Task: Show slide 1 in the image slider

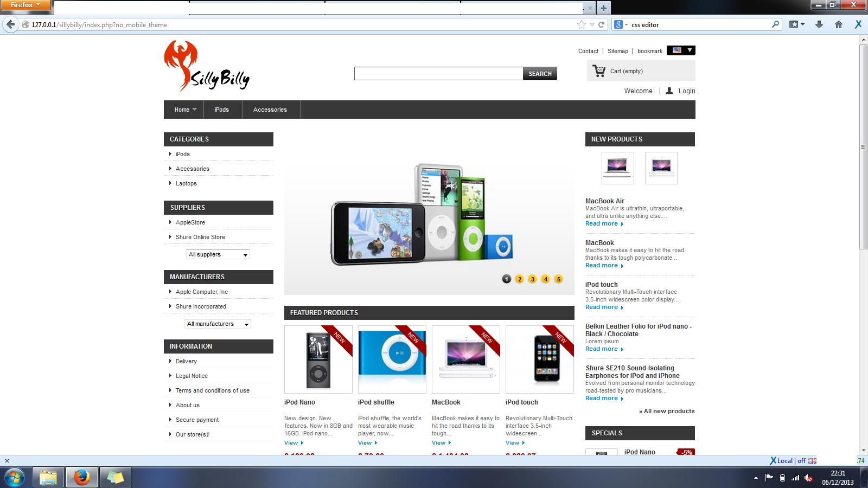Action: [507, 279]
